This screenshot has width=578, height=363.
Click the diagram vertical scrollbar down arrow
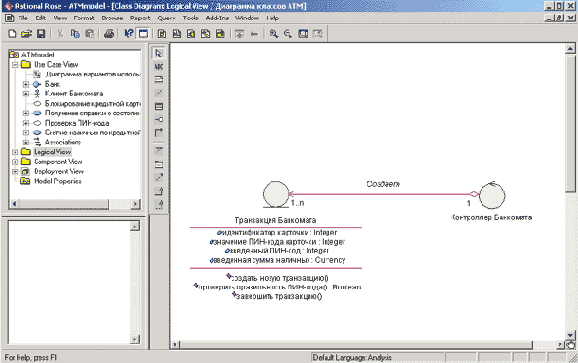pos(570,335)
